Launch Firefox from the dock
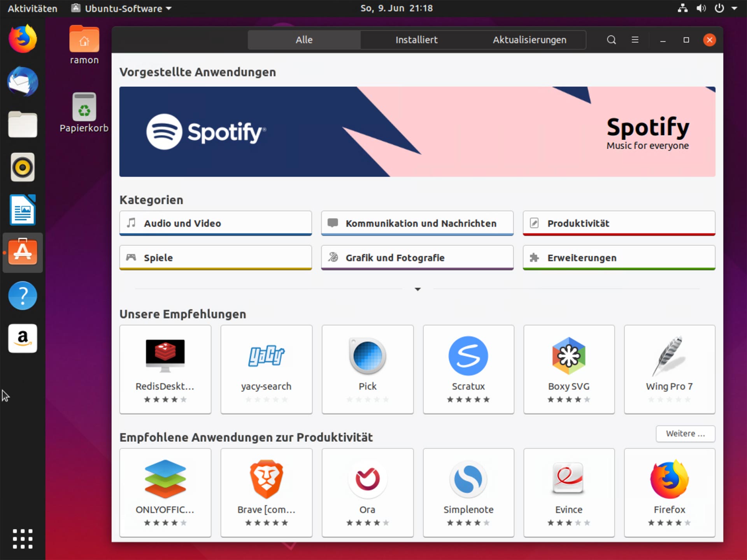Screen dimensions: 747x560 [22, 38]
